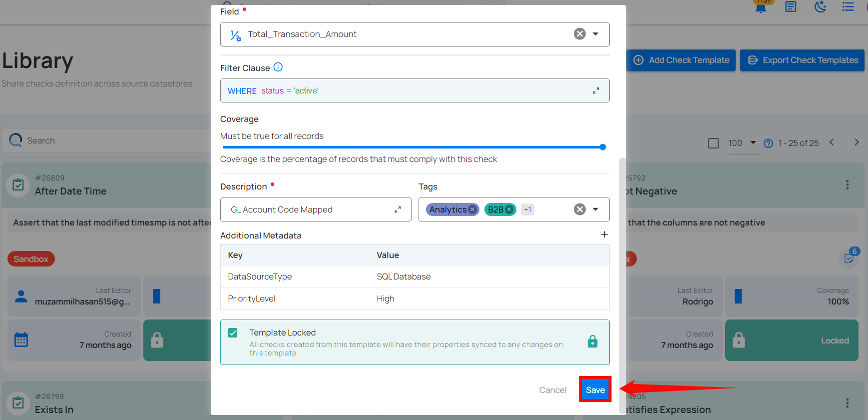Cancel the check template dialog
This screenshot has height=420, width=868.
click(x=553, y=390)
